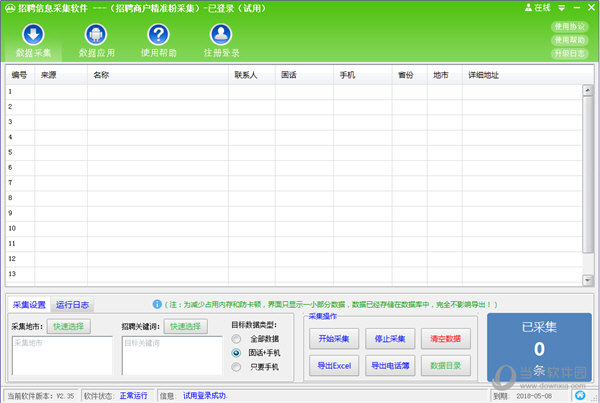
Task: Click the 使用帮助 question mark icon
Action: coord(158,35)
